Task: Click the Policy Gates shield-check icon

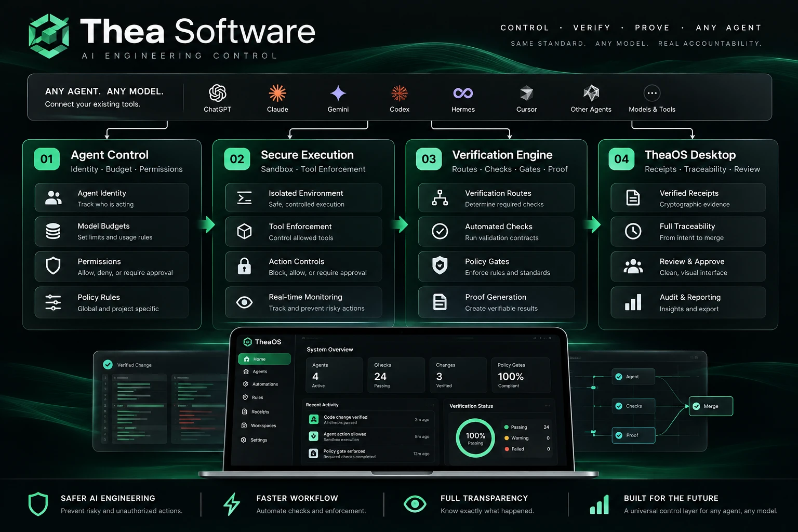Action: [440, 265]
